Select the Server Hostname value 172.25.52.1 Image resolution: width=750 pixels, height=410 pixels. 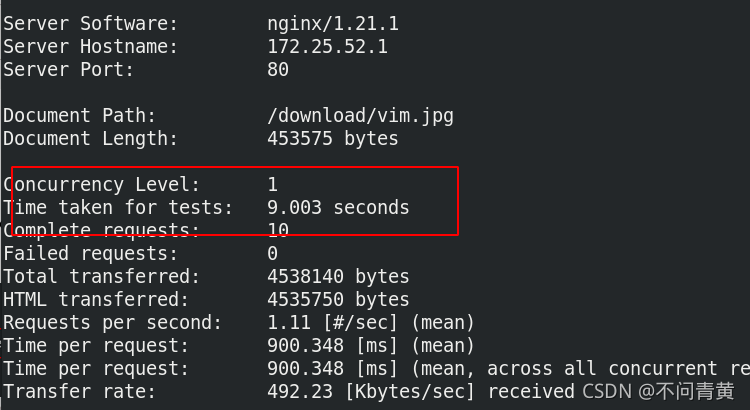pyautogui.click(x=328, y=47)
